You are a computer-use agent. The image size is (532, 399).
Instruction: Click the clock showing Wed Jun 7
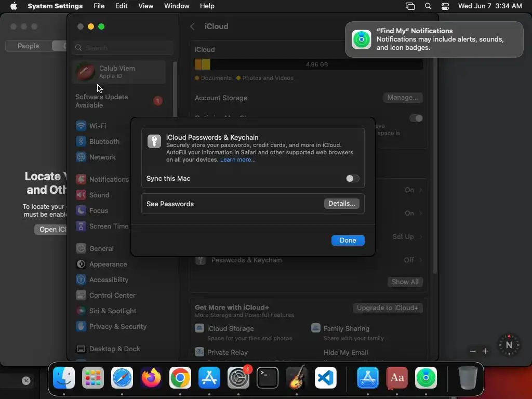tap(490, 6)
